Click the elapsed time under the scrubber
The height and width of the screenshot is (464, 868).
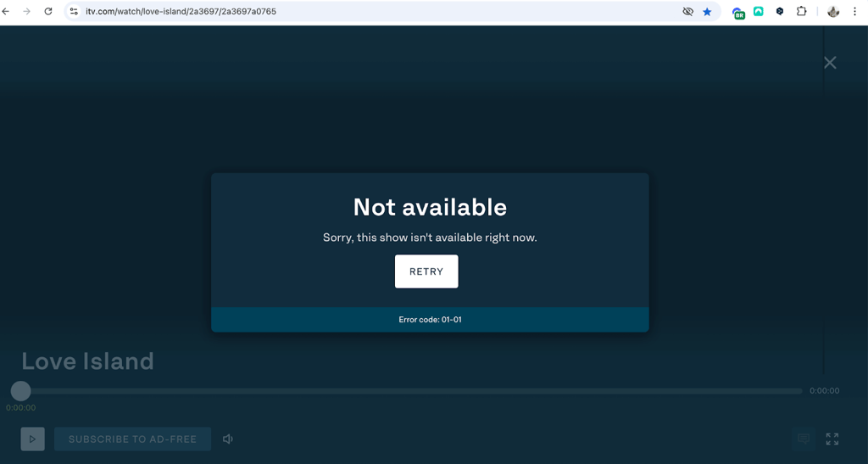21,408
